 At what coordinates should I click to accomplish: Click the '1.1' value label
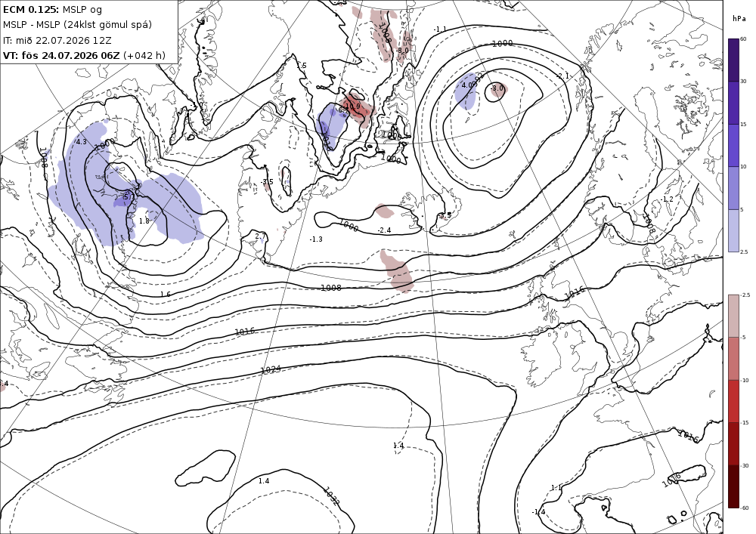pos(556,488)
